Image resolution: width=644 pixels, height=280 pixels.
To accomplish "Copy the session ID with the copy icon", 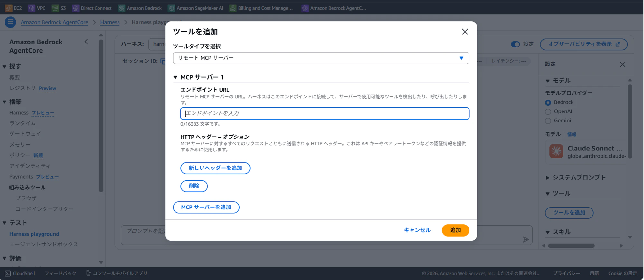I will 163,61.
